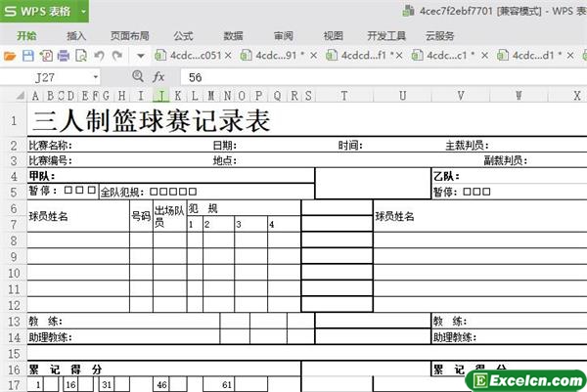Redo the last undone action

pyautogui.click(x=117, y=56)
